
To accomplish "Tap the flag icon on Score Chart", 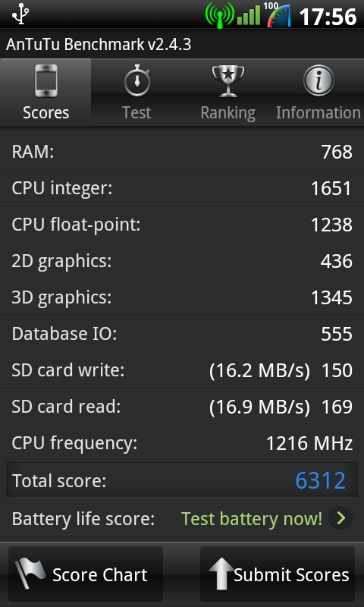I will (30, 573).
